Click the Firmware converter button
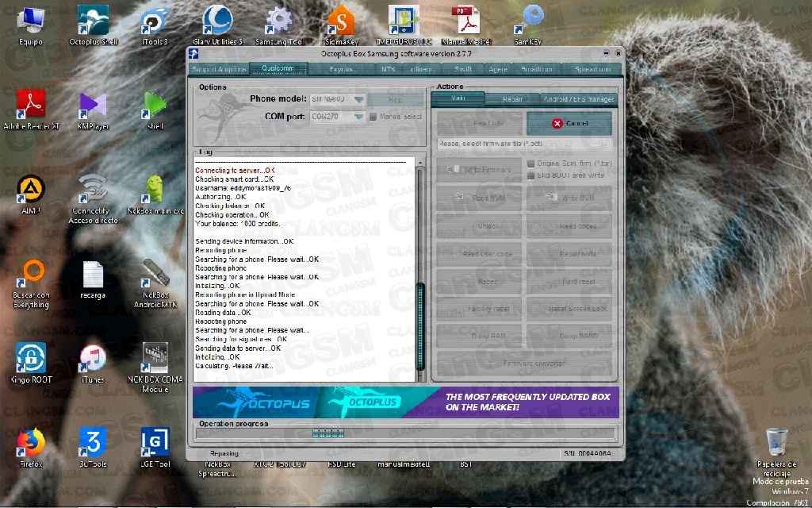812x508 pixels. click(x=524, y=364)
